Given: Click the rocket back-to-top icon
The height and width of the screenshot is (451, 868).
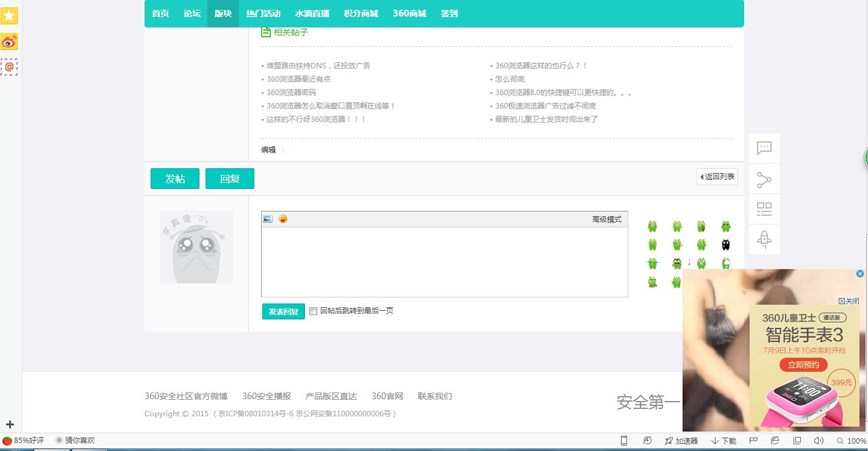Looking at the screenshot, I should pos(764,239).
